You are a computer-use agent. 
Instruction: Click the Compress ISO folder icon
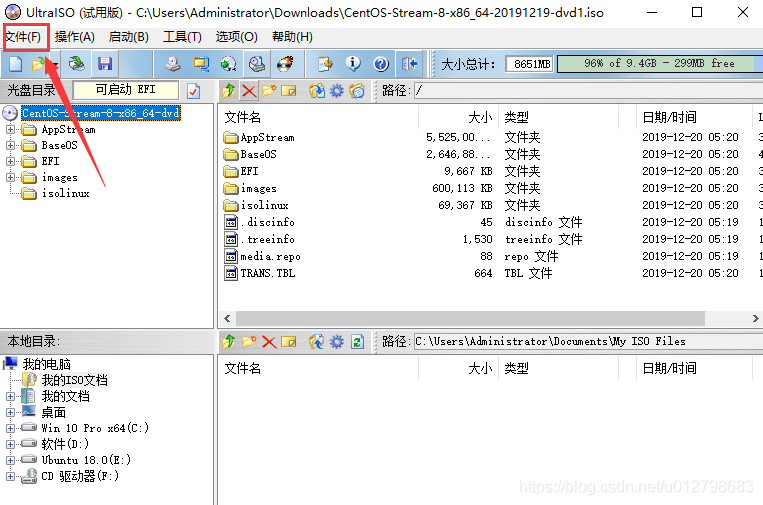coord(200,64)
